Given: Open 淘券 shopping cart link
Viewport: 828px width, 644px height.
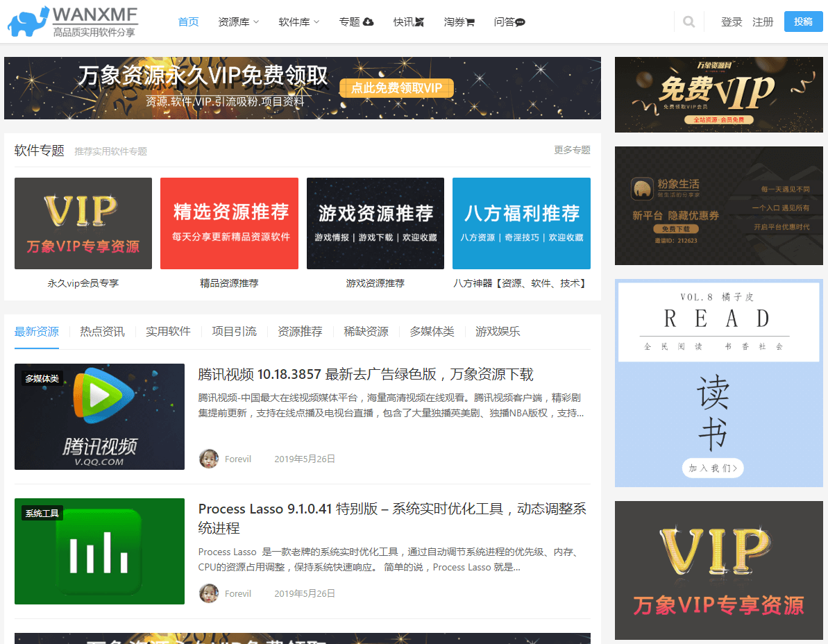Looking at the screenshot, I should 459,22.
